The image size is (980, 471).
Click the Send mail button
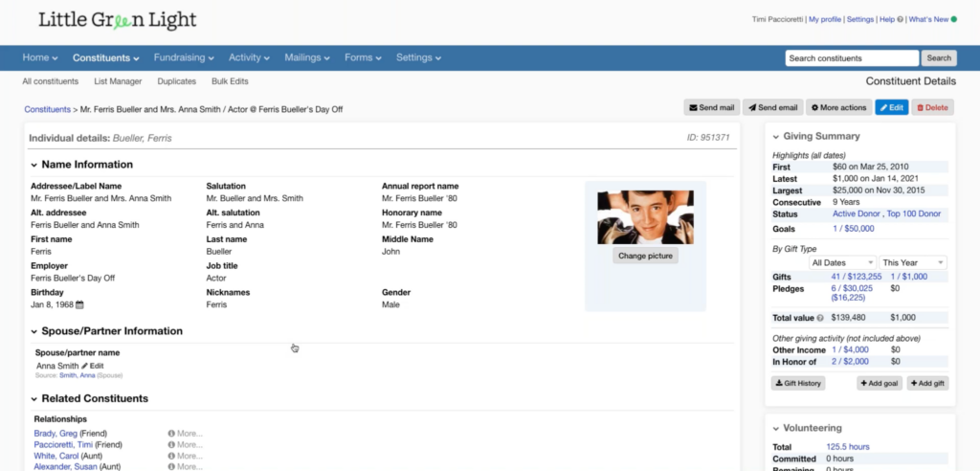coord(712,107)
